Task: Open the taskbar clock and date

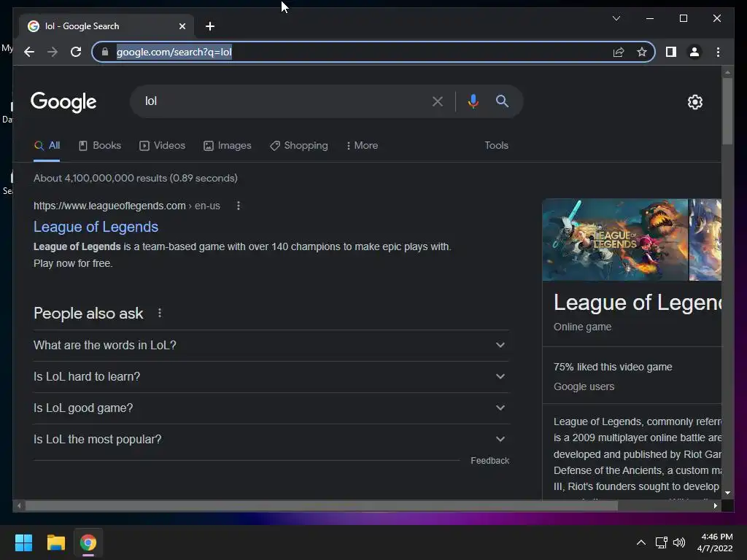Action: (x=715, y=542)
